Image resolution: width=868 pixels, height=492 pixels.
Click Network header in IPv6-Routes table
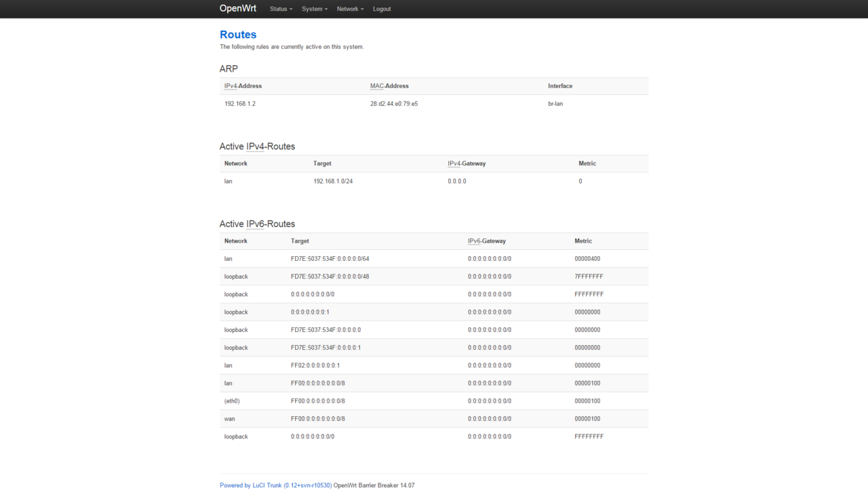[236, 241]
